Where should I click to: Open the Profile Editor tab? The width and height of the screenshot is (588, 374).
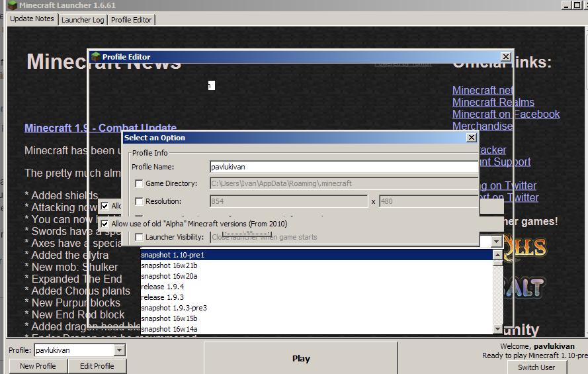pyautogui.click(x=131, y=20)
